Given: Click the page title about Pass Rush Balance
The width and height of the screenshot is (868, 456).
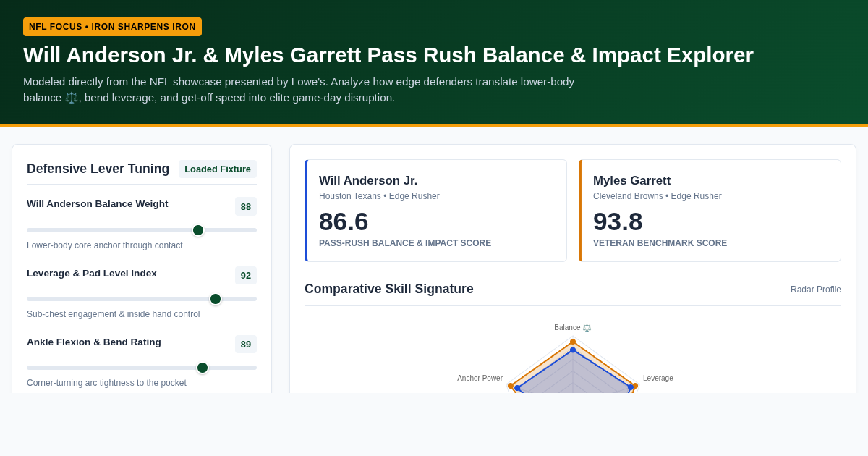Looking at the screenshot, I should pos(388,55).
